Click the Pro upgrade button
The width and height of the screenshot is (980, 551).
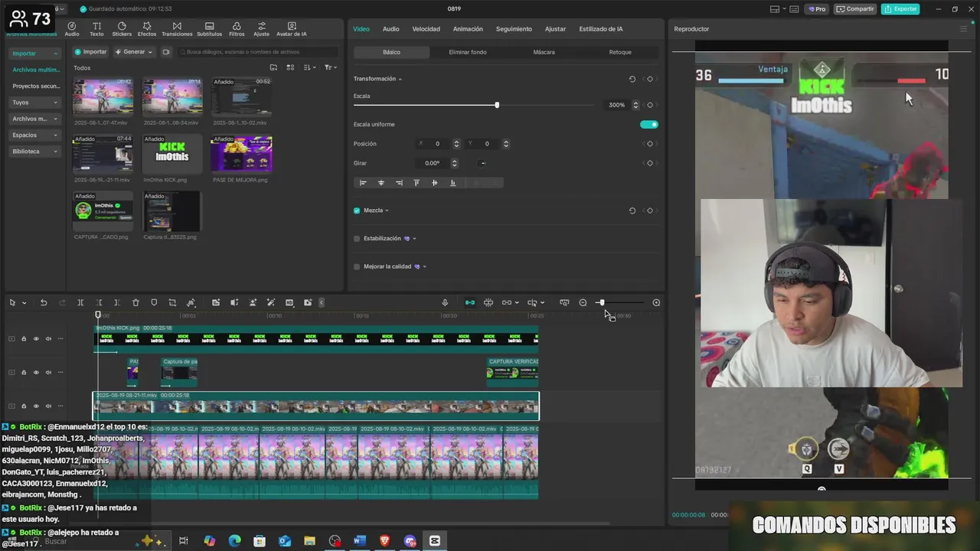point(817,9)
